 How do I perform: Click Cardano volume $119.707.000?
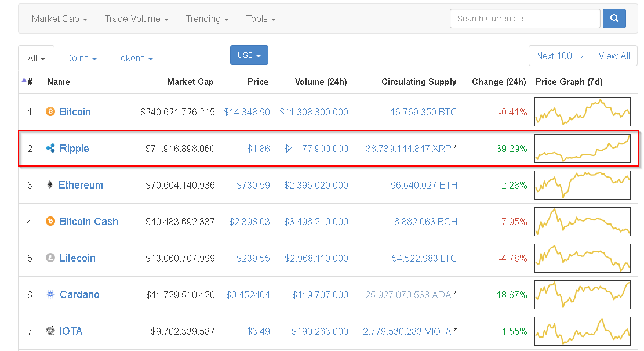[x=320, y=295]
